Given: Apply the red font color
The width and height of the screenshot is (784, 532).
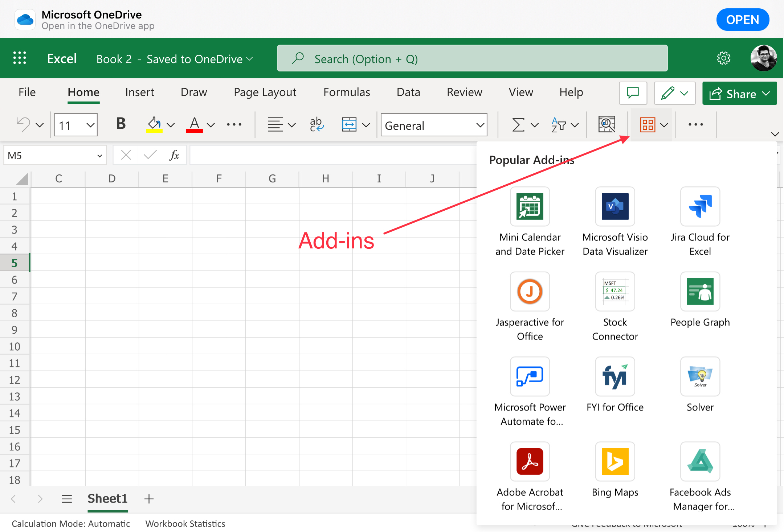Looking at the screenshot, I should click(x=195, y=125).
